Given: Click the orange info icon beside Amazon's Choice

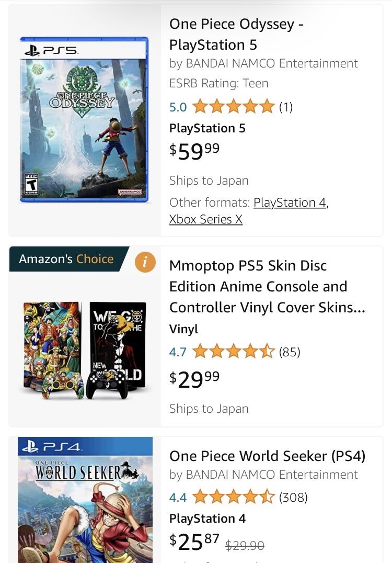Looking at the screenshot, I should click(145, 262).
